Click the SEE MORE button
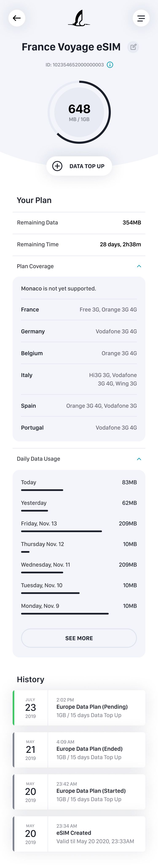 (79, 638)
